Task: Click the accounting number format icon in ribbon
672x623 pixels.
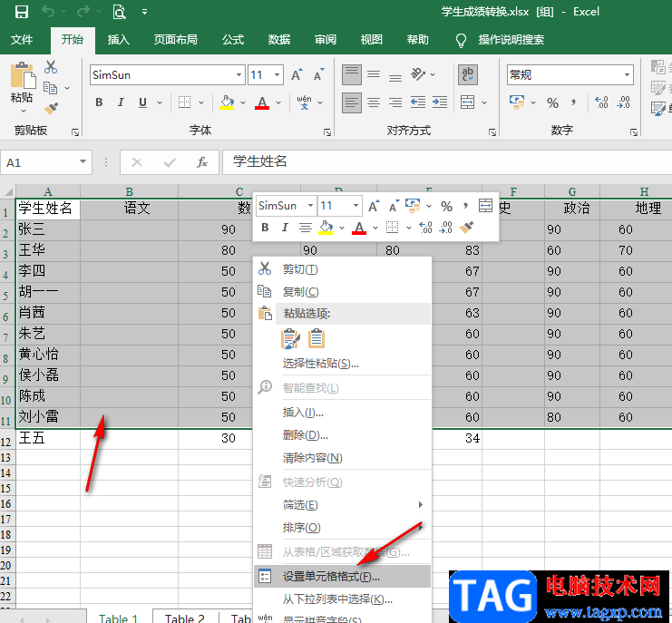Action: 517,102
